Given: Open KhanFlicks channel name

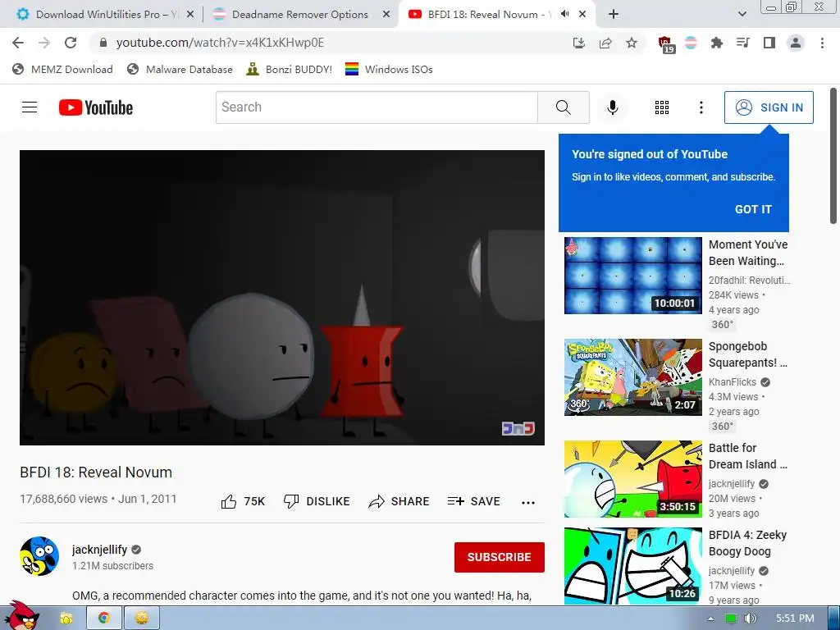Looking at the screenshot, I should [733, 382].
